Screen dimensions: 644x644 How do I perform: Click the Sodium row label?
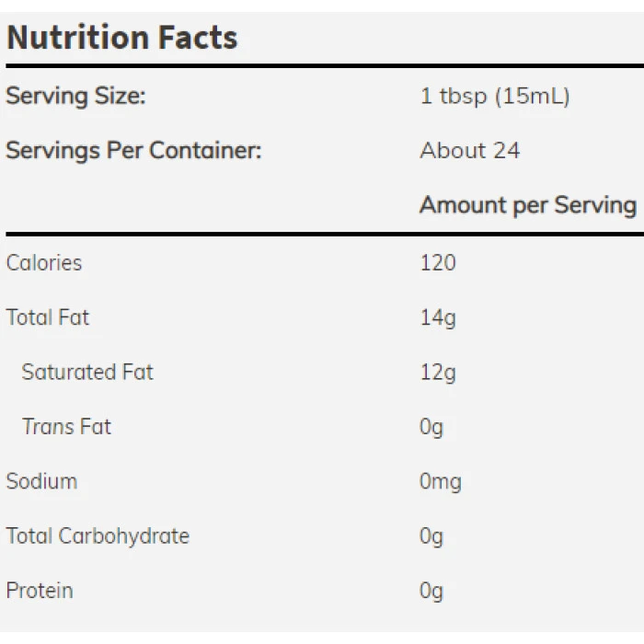pos(41,481)
